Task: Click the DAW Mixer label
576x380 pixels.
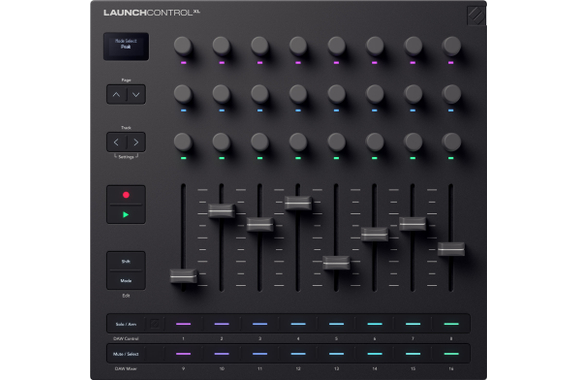Action: coord(126,369)
